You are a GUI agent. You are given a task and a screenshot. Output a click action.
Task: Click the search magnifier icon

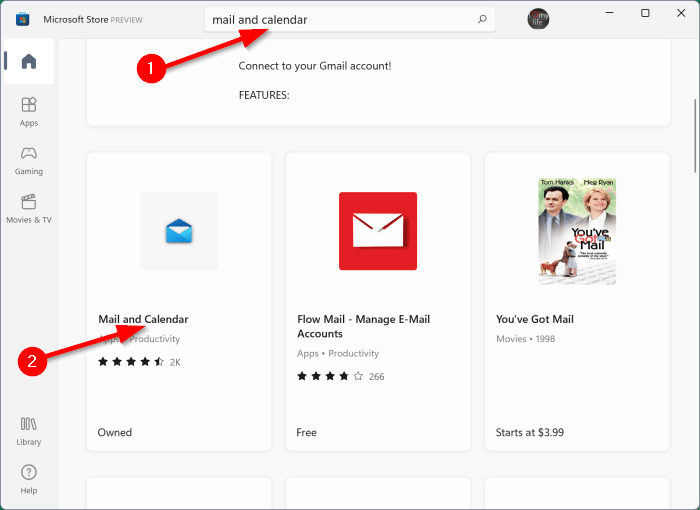click(x=482, y=19)
